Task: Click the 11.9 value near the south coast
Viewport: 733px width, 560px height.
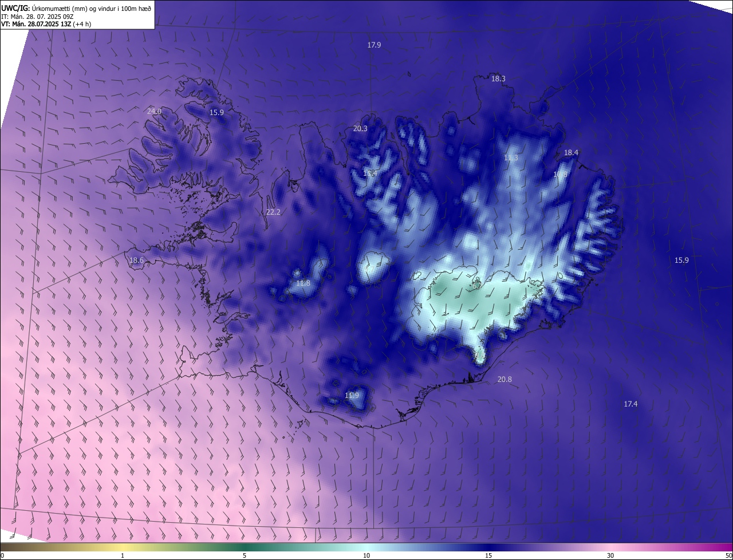Action: 352,395
